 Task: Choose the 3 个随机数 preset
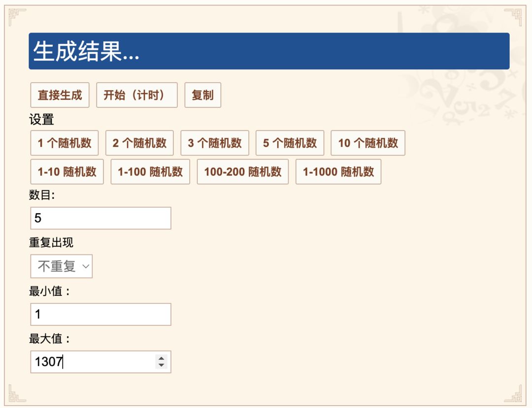215,143
